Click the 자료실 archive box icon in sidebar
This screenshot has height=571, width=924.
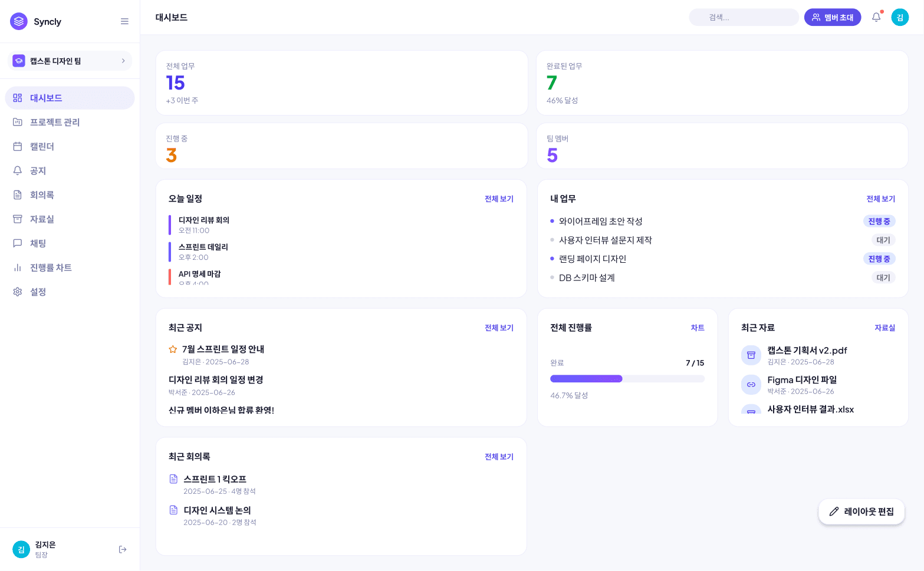point(18,219)
